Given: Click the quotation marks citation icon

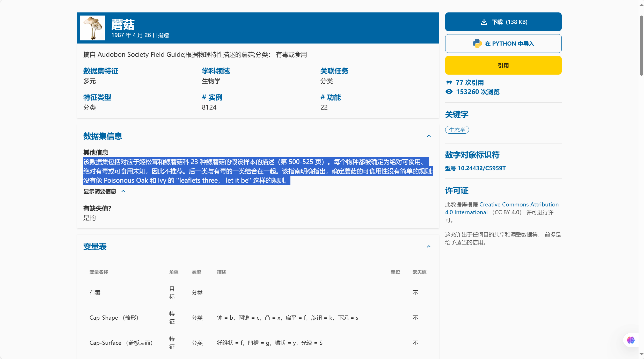Looking at the screenshot, I should 449,83.
